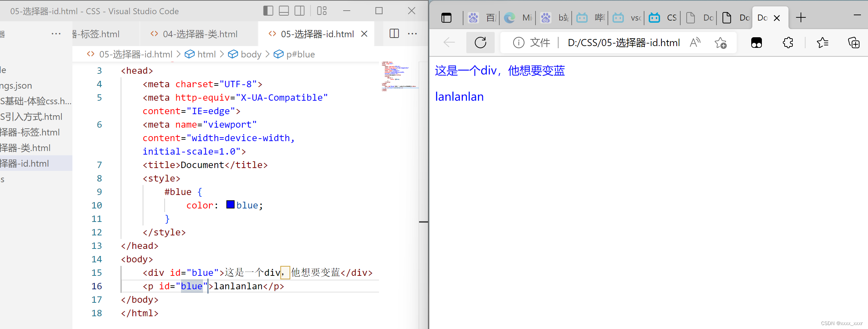Refresh the browser page
This screenshot has height=329, width=868.
(480, 43)
